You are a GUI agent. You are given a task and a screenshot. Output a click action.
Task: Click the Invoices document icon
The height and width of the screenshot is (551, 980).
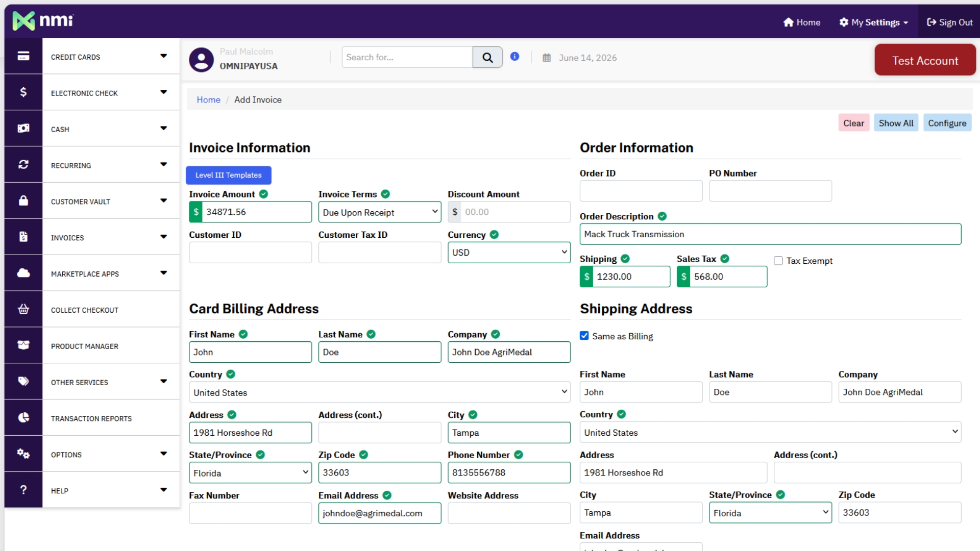[x=23, y=237]
